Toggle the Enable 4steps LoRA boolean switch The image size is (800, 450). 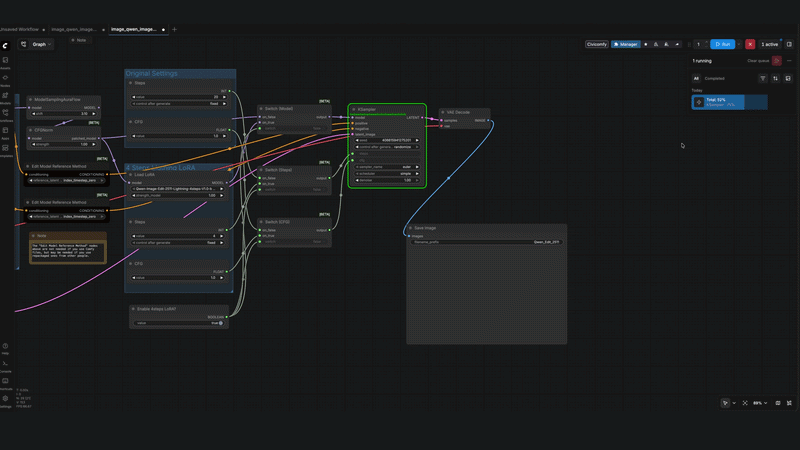179,323
